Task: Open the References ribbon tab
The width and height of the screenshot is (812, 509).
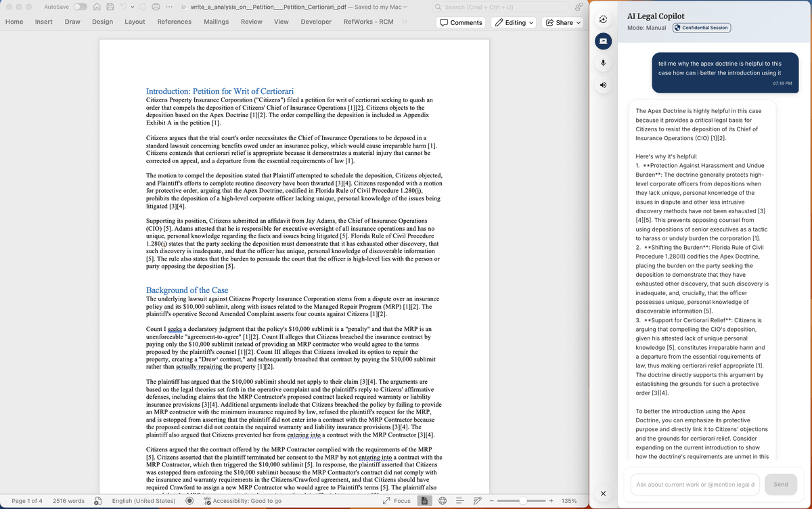Action: coord(174,22)
